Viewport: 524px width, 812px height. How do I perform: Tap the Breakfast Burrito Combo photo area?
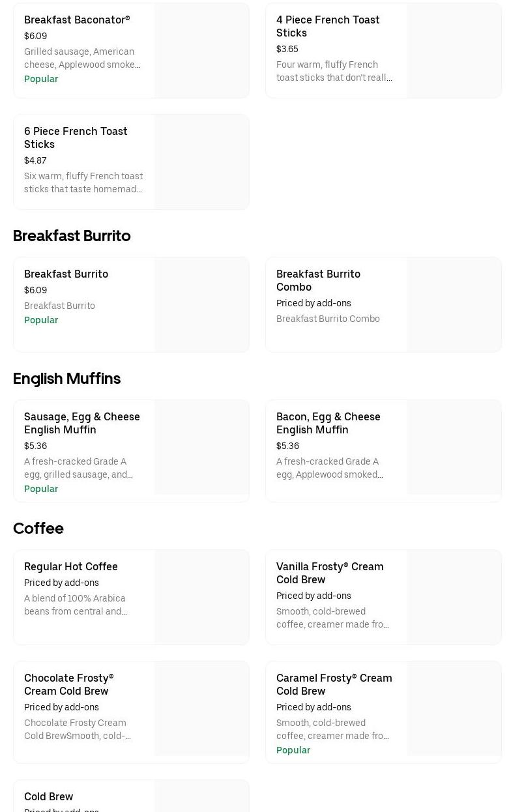tap(454, 304)
